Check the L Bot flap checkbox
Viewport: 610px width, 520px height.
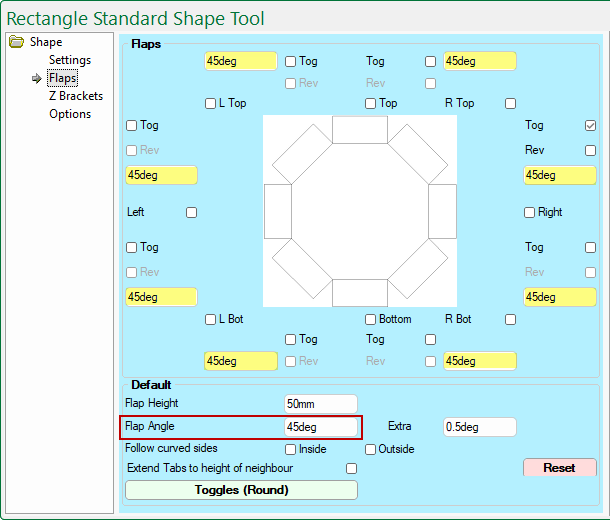pos(211,319)
